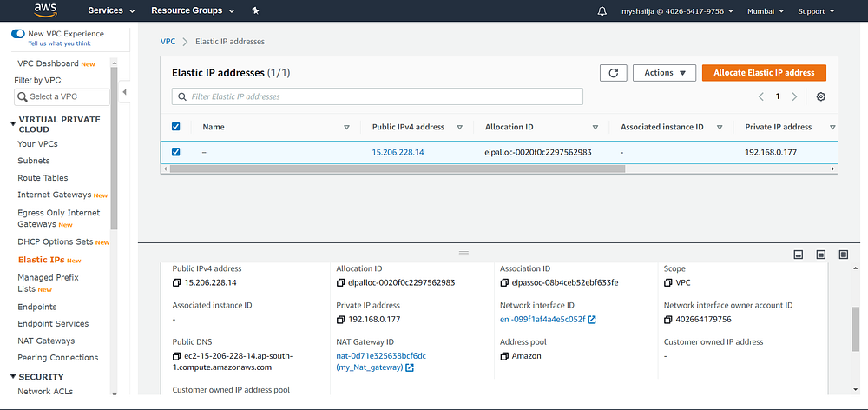Click the details pane resize handle

[x=464, y=253]
